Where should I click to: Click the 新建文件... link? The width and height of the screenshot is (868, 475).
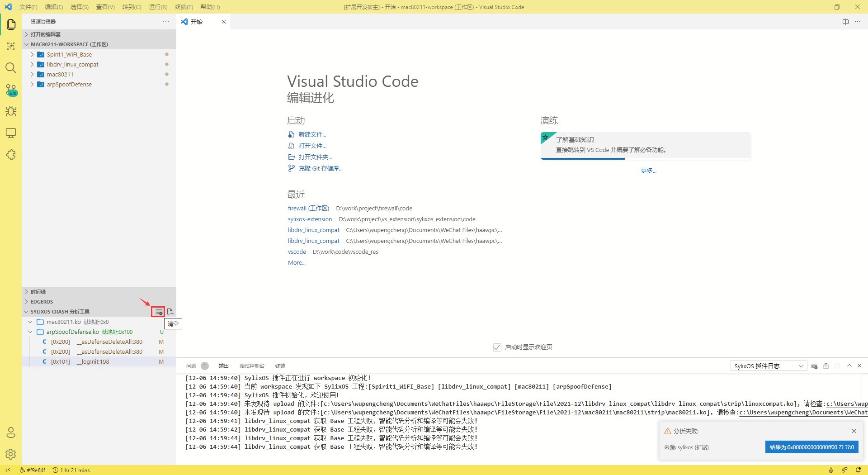pos(312,134)
